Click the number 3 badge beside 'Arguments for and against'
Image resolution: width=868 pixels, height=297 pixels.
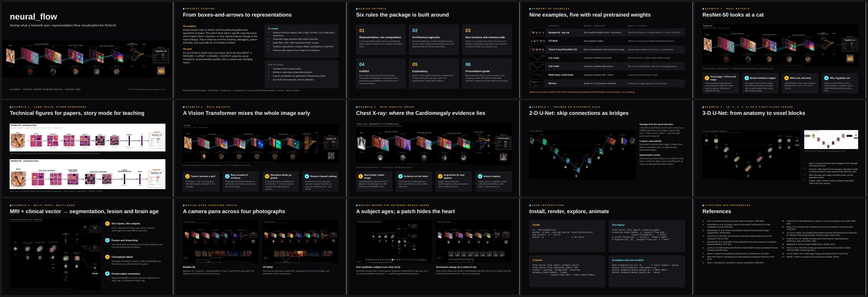click(x=440, y=176)
